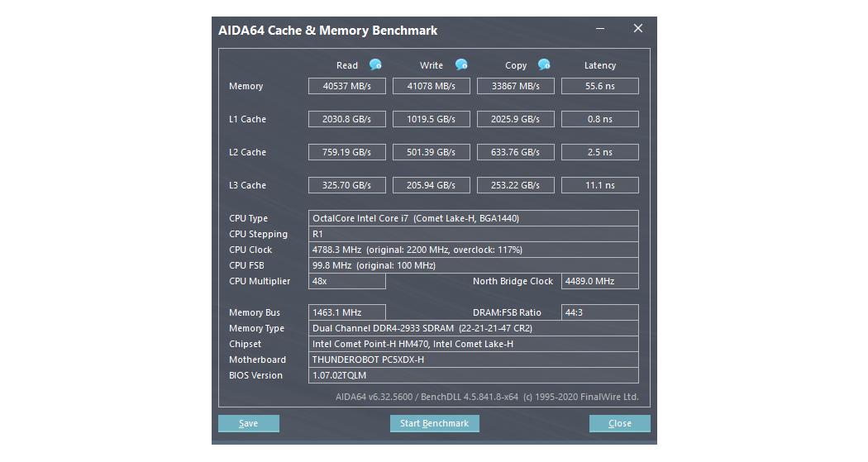The width and height of the screenshot is (868, 462).
Task: Click L3 Cache read value 325.70 GB/s
Action: tap(347, 185)
